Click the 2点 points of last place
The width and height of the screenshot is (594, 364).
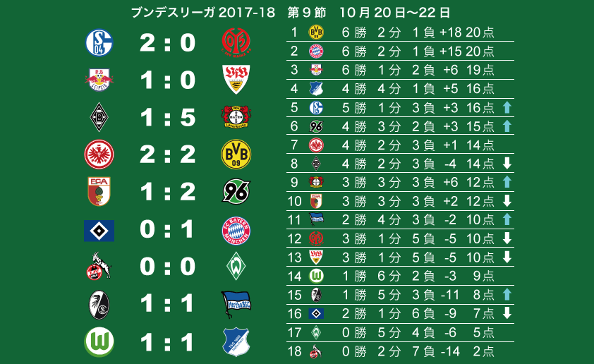(483, 351)
